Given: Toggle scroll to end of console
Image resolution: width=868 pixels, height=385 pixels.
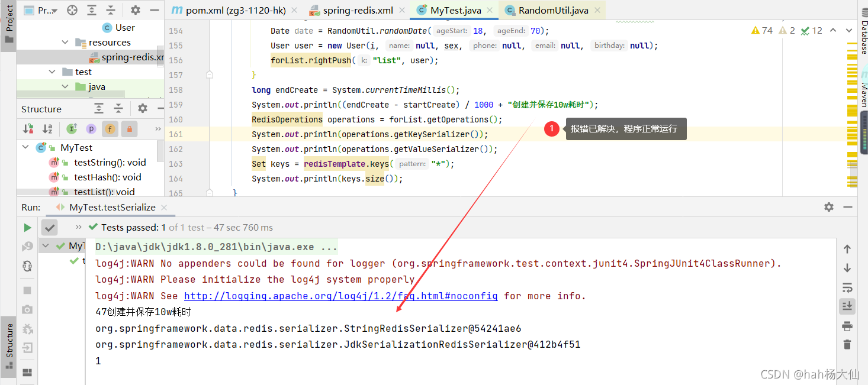Looking at the screenshot, I should 847,306.
